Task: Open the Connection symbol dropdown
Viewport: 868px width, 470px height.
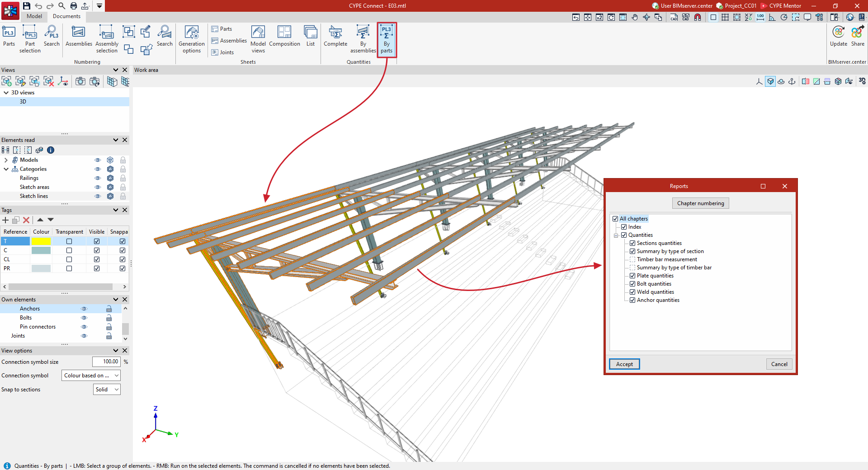Action: (x=91, y=376)
